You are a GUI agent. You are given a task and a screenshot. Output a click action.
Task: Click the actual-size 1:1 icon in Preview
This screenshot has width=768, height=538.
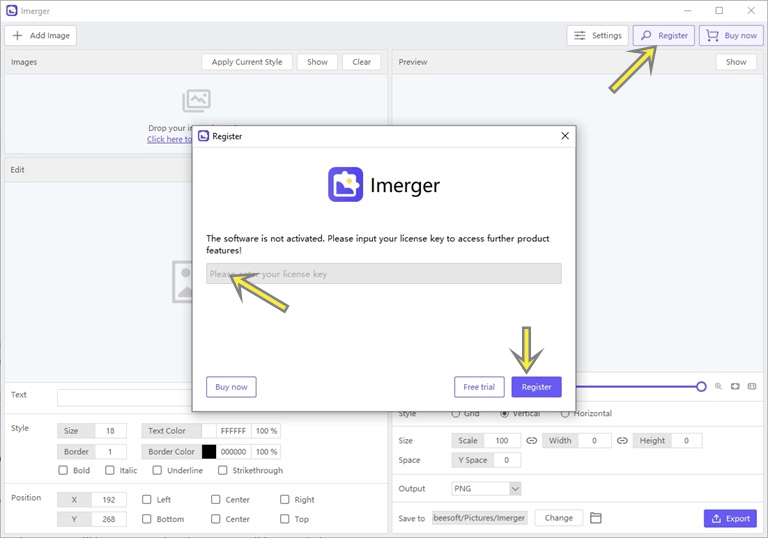point(752,386)
